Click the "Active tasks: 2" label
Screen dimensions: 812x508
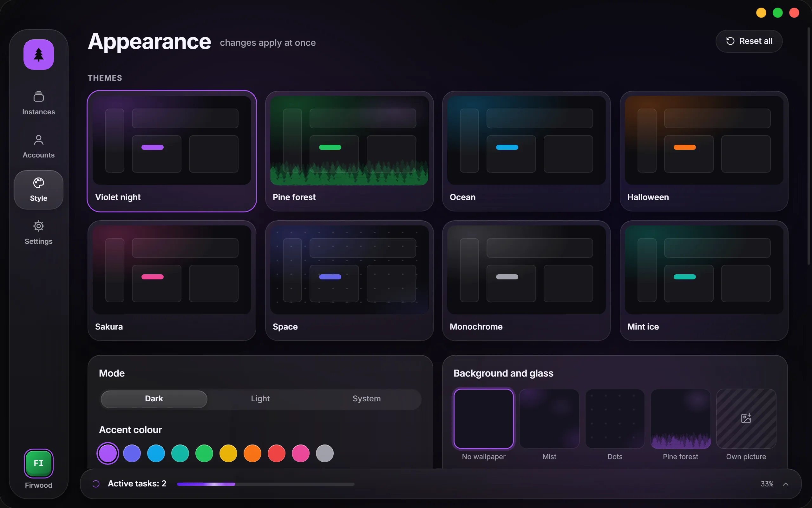click(x=137, y=484)
